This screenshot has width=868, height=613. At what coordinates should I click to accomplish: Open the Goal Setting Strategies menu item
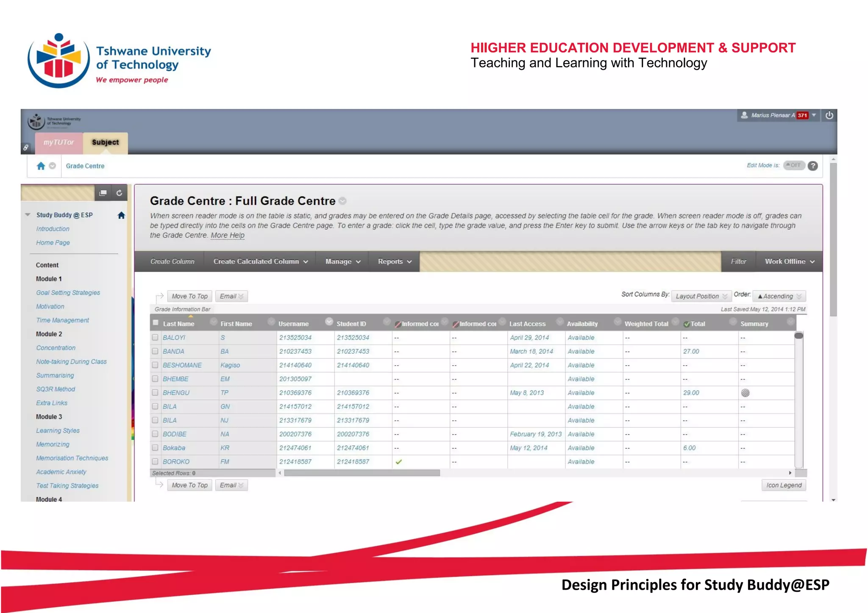[x=68, y=293]
